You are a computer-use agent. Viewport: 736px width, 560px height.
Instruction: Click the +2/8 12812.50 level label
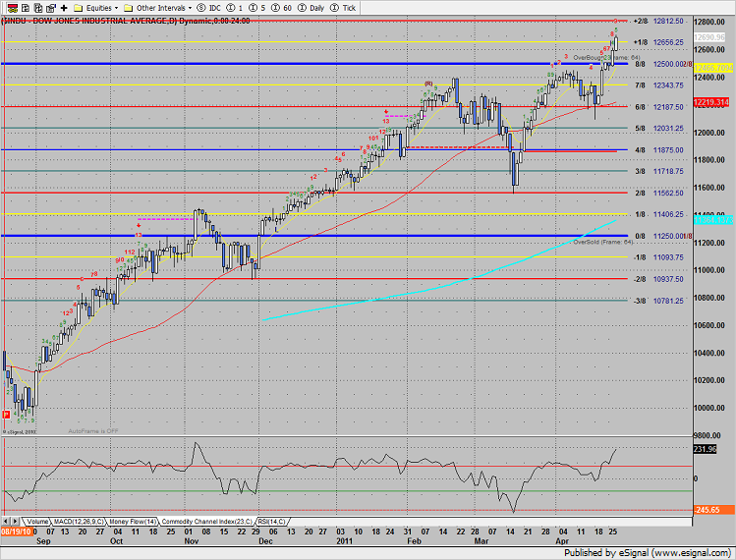tap(658, 22)
